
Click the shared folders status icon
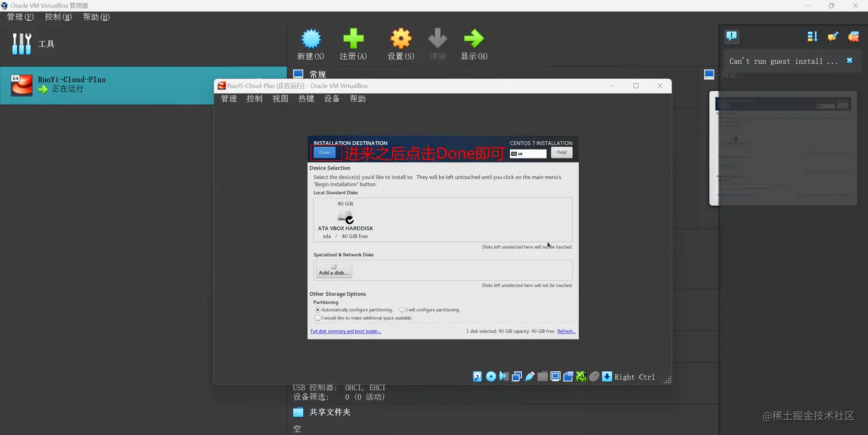point(542,376)
